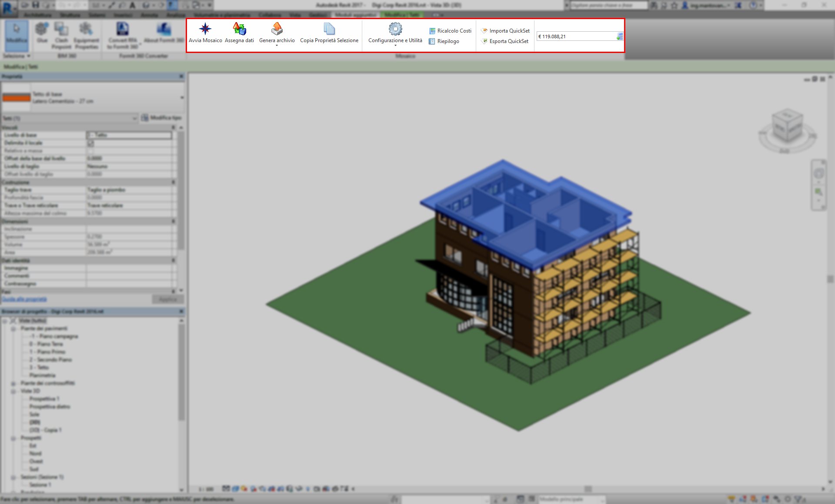Collapse the Vincoli properties section
The image size is (835, 504).
coord(173,127)
